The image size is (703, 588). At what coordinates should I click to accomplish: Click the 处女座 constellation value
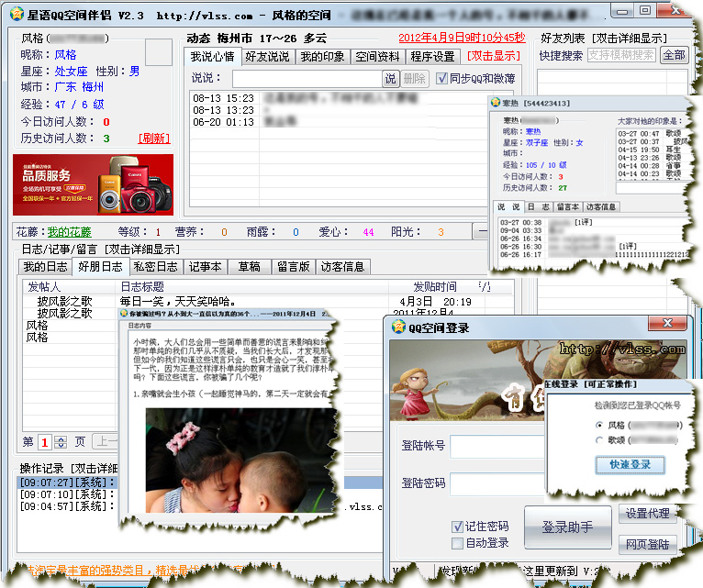[x=71, y=72]
